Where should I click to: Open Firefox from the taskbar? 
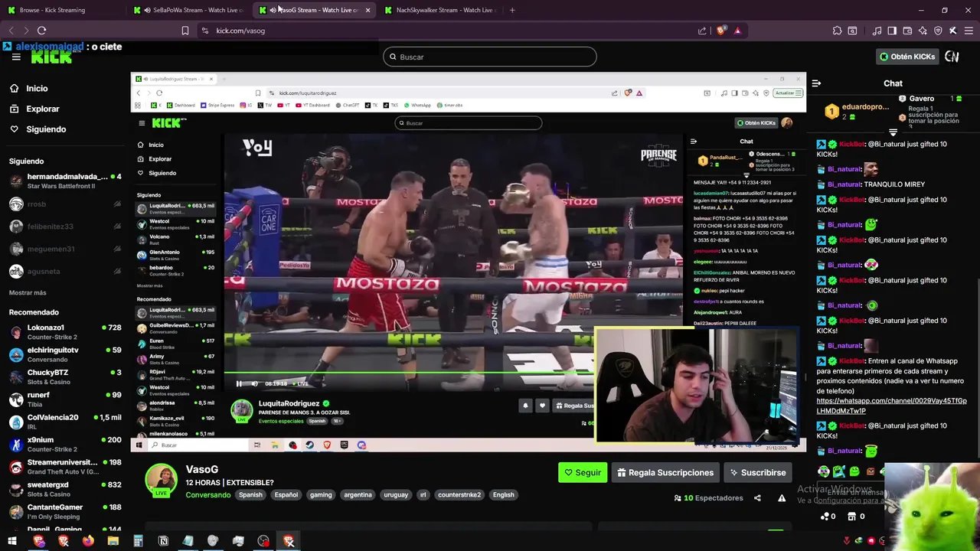click(x=88, y=541)
